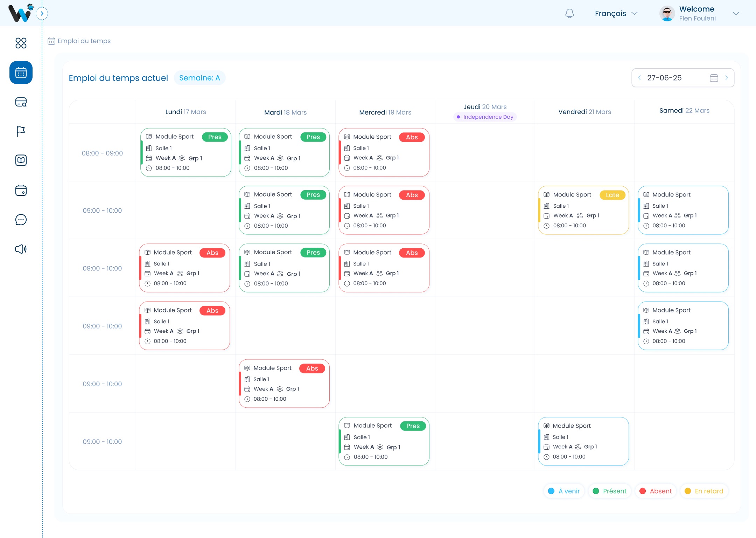Select the À venir legend item
756x538 pixels.
click(564, 491)
